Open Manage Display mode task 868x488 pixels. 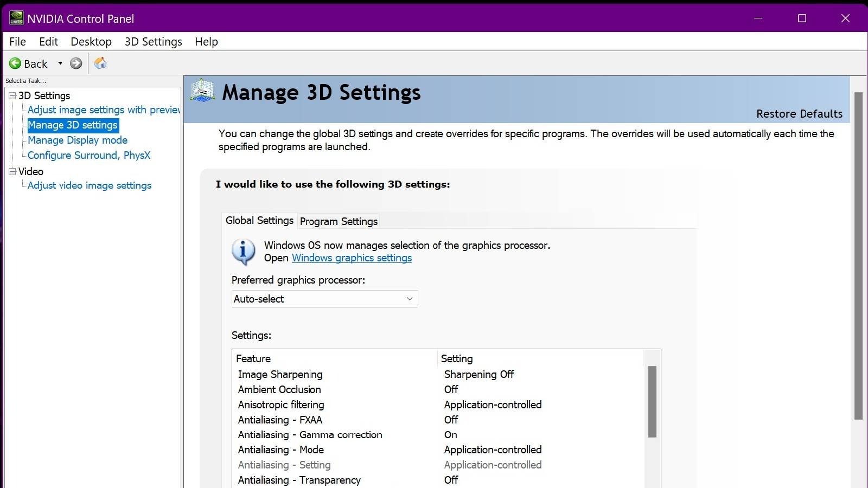[78, 140]
